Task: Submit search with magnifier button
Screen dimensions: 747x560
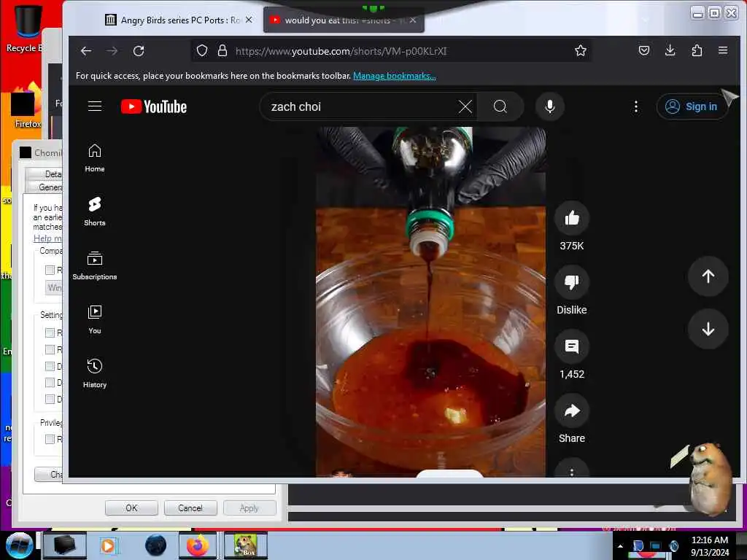Action: (500, 106)
